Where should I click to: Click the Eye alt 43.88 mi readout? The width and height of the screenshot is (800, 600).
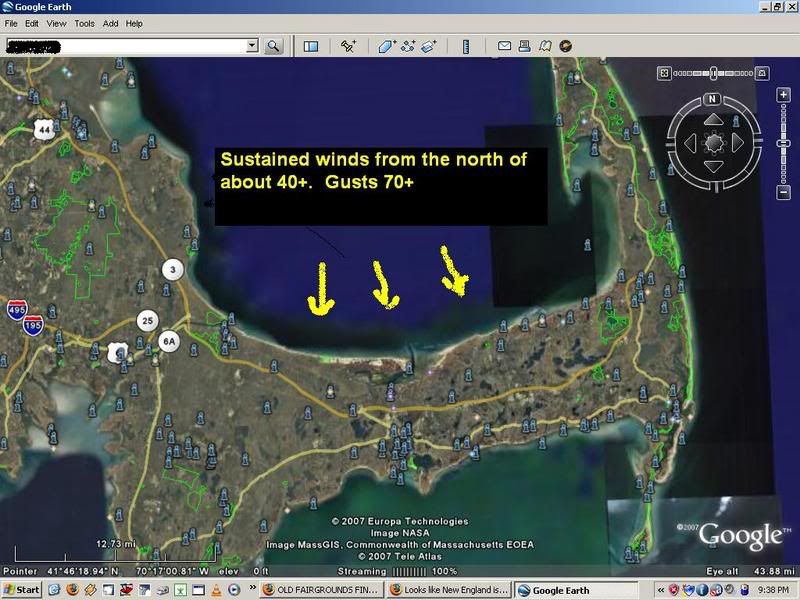pos(751,571)
